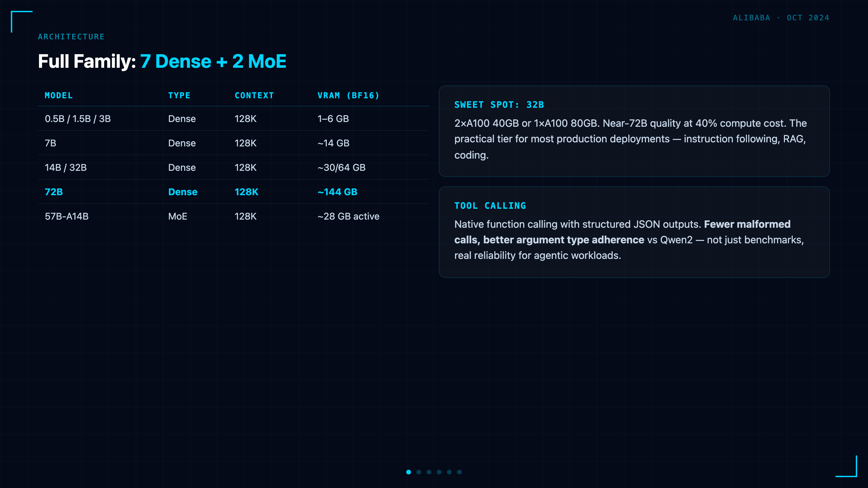Click the 'Full Family: 7 Dense + 2 MoE' title

162,61
